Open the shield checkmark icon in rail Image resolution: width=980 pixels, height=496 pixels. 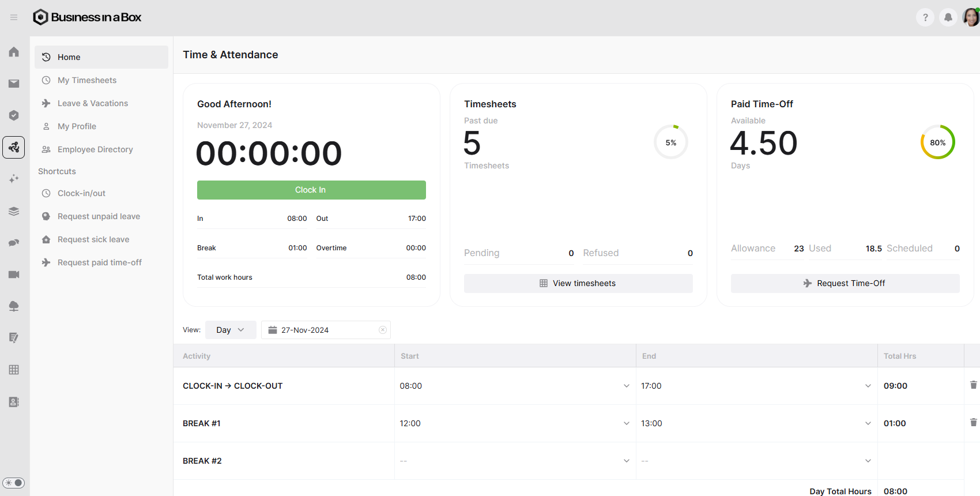point(14,115)
